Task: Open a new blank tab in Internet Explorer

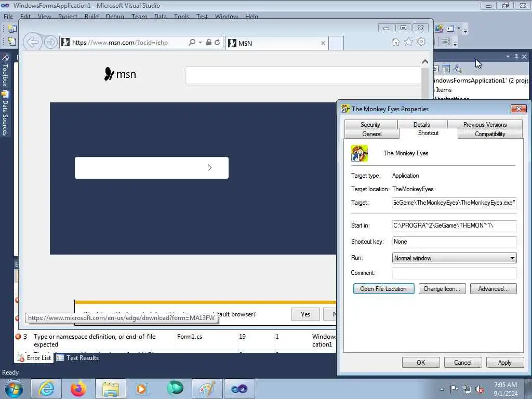Action: pyautogui.click(x=336, y=43)
